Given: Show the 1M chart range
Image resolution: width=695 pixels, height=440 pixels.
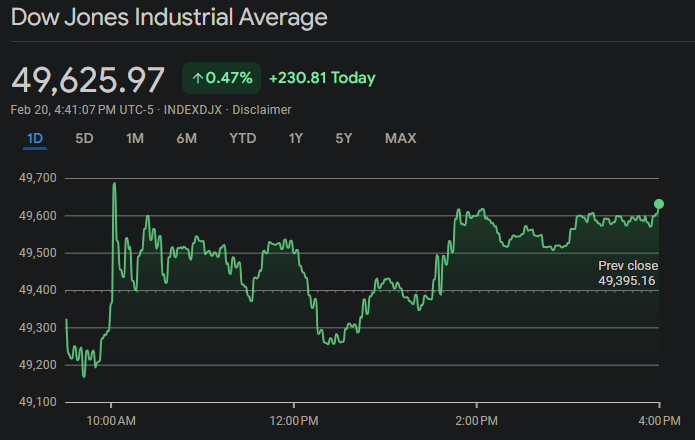Looking at the screenshot, I should [135, 138].
